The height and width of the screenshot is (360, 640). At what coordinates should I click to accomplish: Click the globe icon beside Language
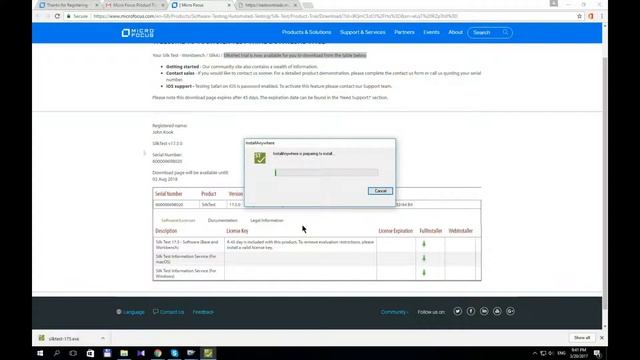point(119,312)
